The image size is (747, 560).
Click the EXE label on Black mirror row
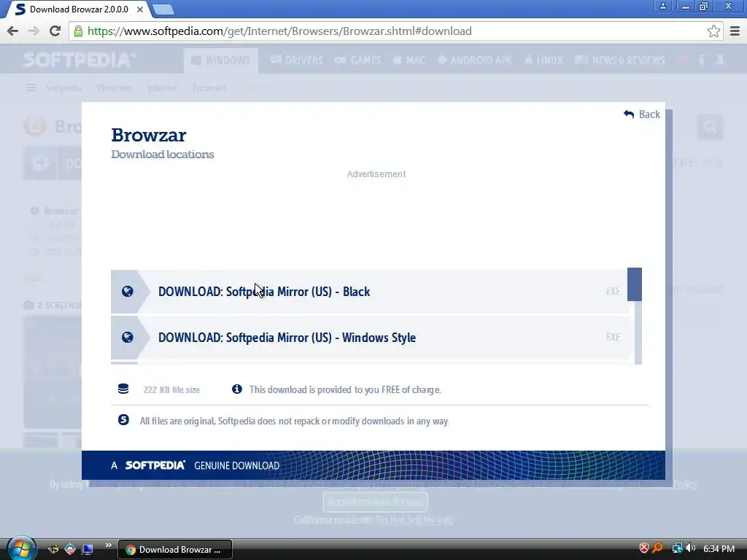(x=613, y=291)
